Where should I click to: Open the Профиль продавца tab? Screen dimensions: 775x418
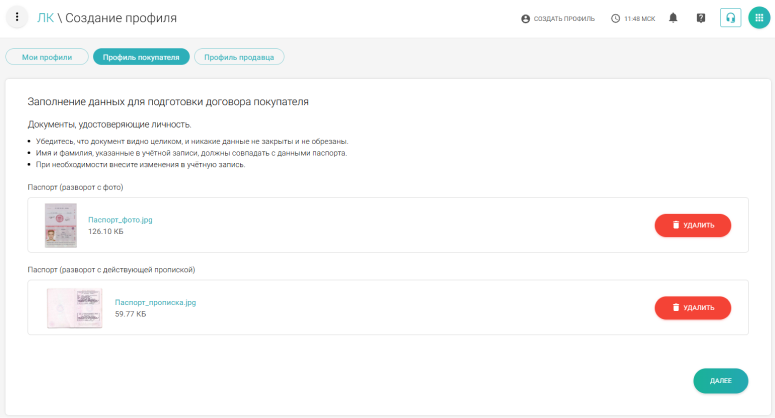point(239,57)
